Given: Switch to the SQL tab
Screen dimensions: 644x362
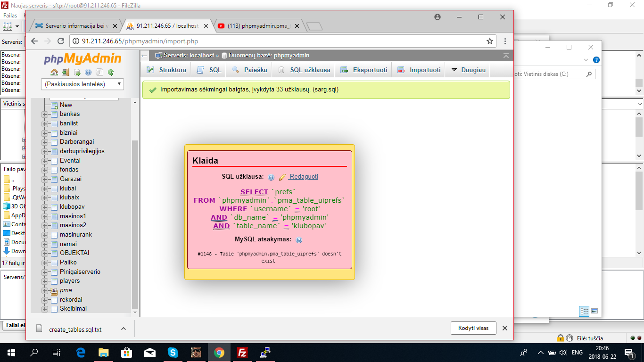Looking at the screenshot, I should tap(209, 70).
